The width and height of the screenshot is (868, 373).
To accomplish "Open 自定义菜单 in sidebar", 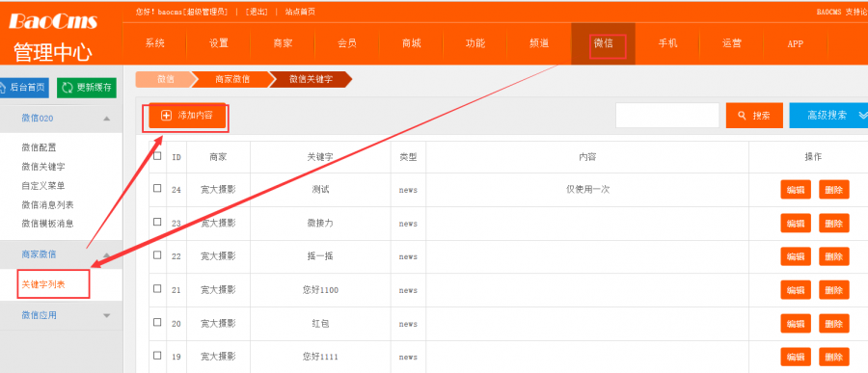I will [43, 185].
